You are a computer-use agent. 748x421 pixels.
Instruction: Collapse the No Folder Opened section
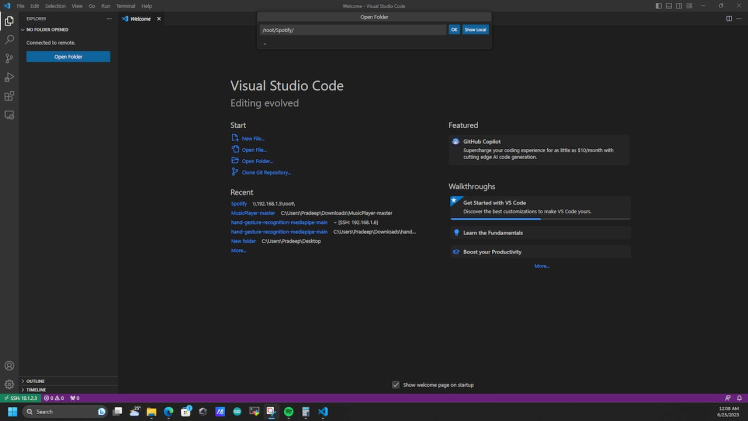(49, 30)
